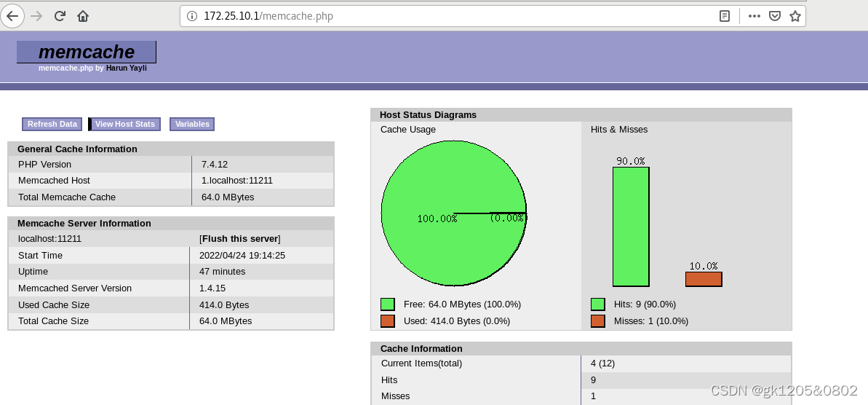Click the Total Cache Size label
Screen dimensions: 868x405
click(53, 321)
